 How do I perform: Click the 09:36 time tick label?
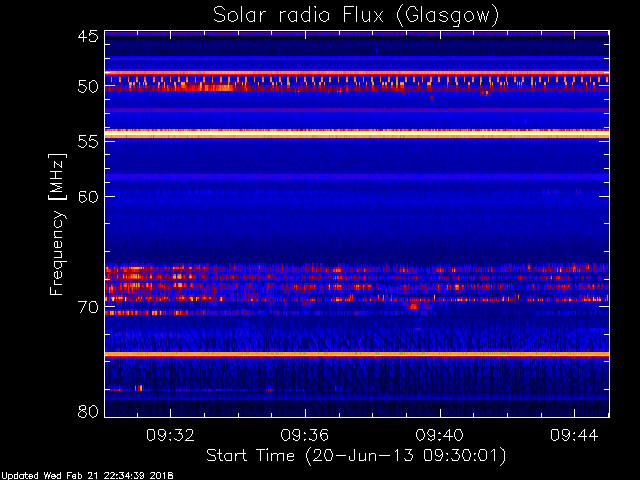(x=305, y=435)
